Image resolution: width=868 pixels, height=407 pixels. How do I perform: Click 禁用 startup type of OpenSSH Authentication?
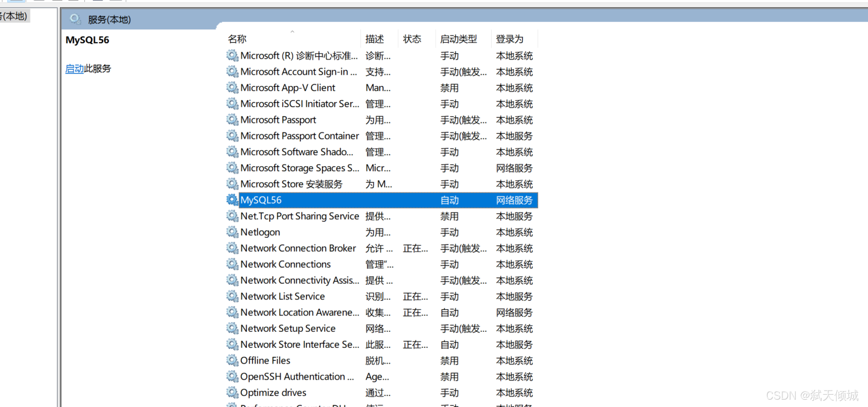[450, 376]
